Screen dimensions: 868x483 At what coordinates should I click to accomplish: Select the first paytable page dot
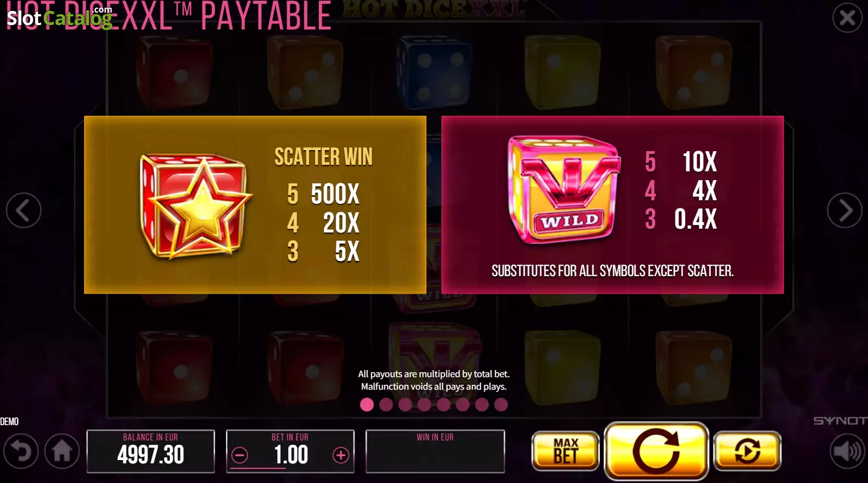tap(367, 404)
